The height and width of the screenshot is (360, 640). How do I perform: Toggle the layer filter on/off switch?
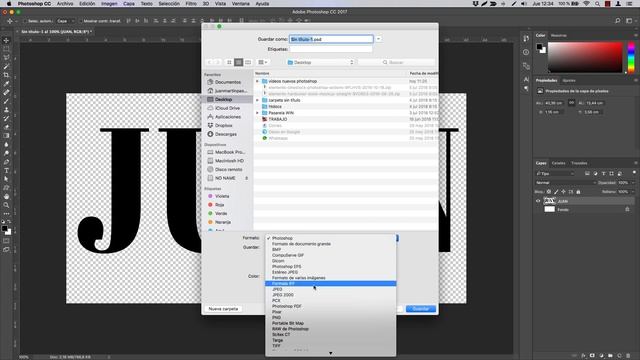634,173
